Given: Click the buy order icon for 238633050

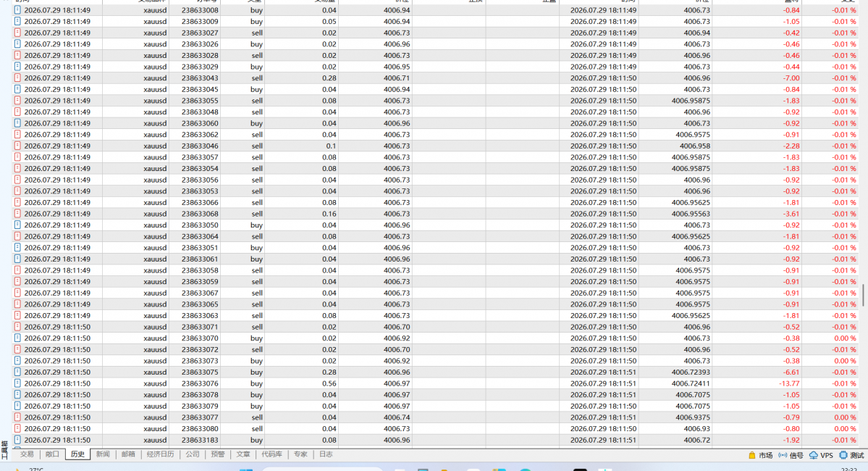Looking at the screenshot, I should click(17, 225).
